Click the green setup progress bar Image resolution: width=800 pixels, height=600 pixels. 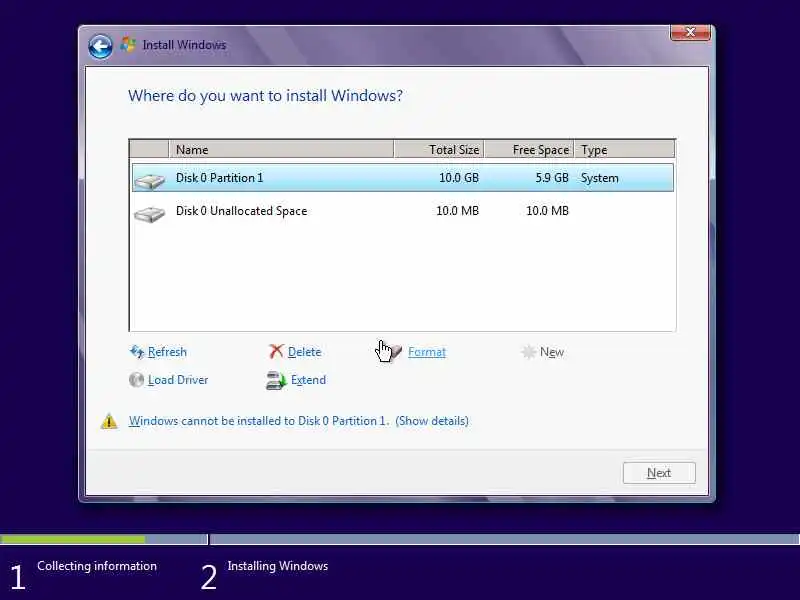(x=72, y=539)
